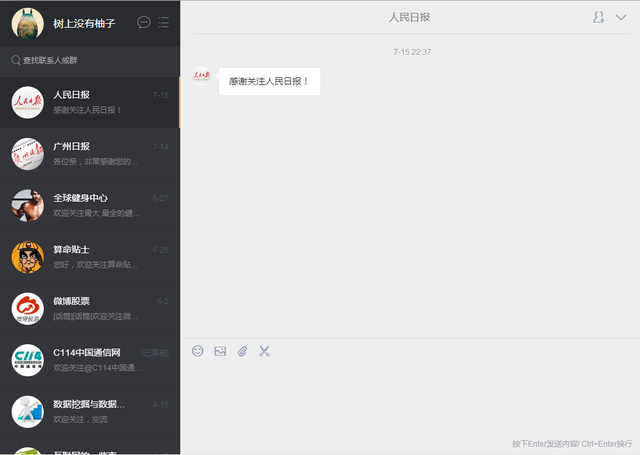The height and width of the screenshot is (455, 640).
Task: Open the 数据挖掘与数据... conversation
Action: pyautogui.click(x=90, y=412)
